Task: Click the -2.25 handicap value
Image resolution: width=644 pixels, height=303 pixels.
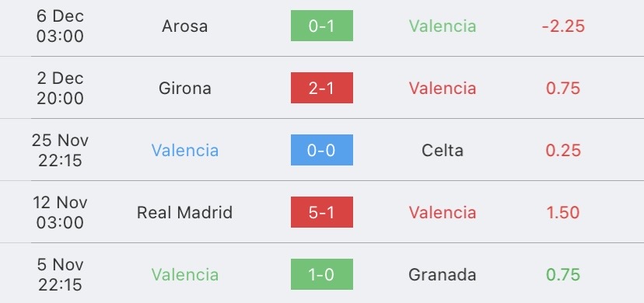Action: point(563,26)
